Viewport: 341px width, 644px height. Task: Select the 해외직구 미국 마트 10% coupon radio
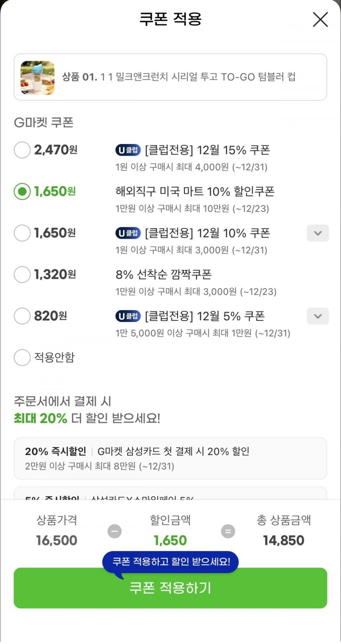pos(22,191)
